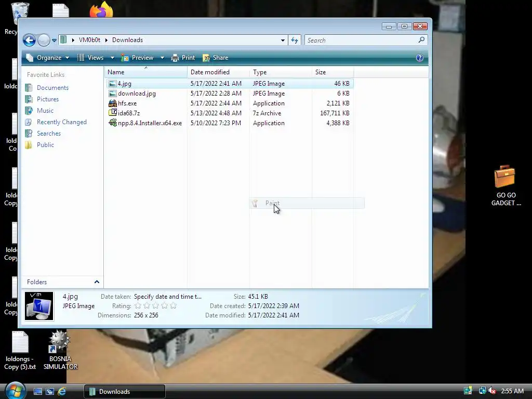Open loldongs - Copy (5).txt desktop file

[x=20, y=351]
